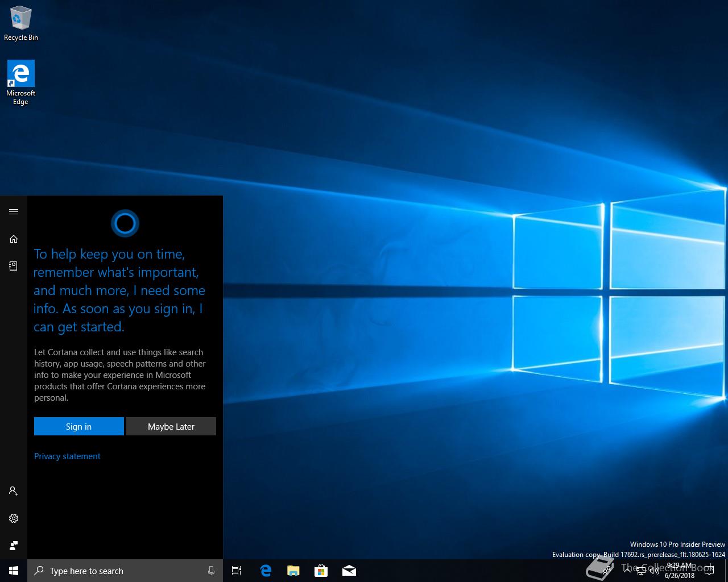The width and height of the screenshot is (728, 582).
Task: Open File Explorer from the taskbar
Action: tap(293, 571)
